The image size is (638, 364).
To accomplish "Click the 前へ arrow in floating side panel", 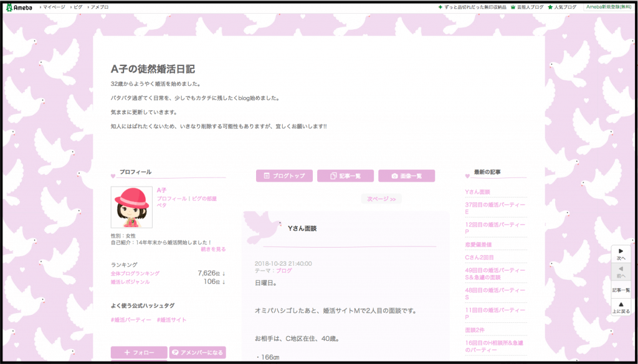I will click(621, 271).
